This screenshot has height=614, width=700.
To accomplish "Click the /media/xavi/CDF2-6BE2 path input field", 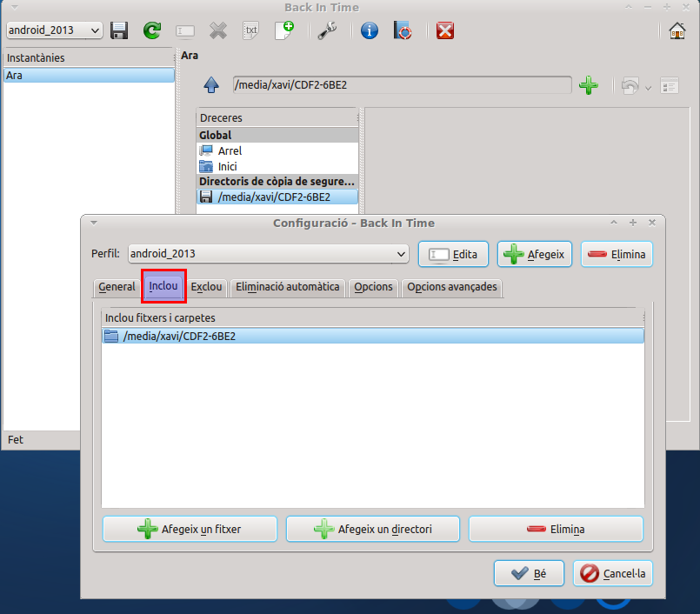I will pyautogui.click(x=402, y=85).
